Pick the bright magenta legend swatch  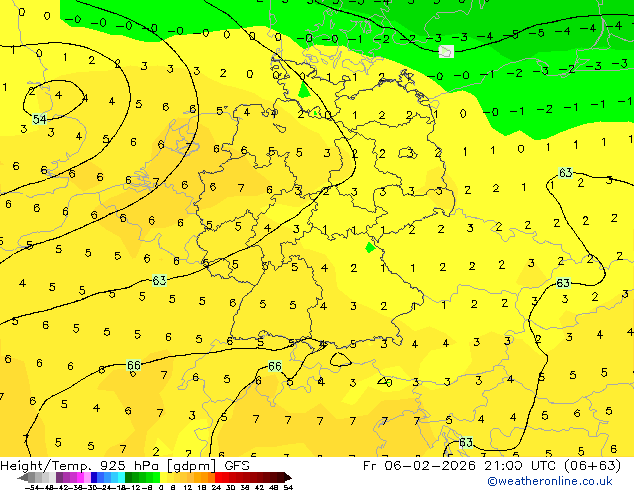pyautogui.click(x=80, y=478)
